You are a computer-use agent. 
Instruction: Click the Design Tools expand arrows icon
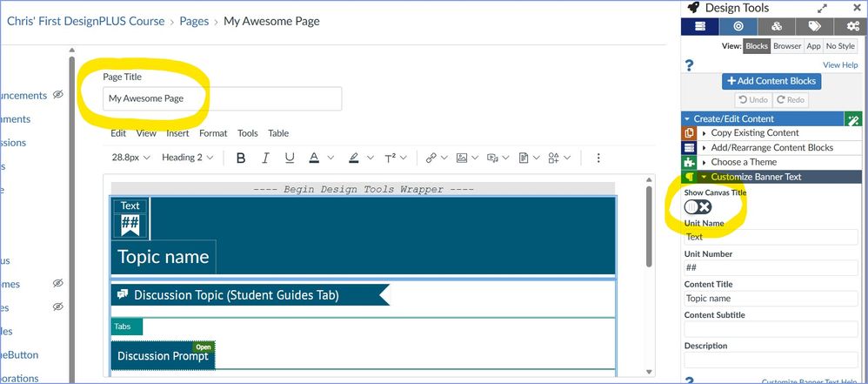(x=822, y=7)
